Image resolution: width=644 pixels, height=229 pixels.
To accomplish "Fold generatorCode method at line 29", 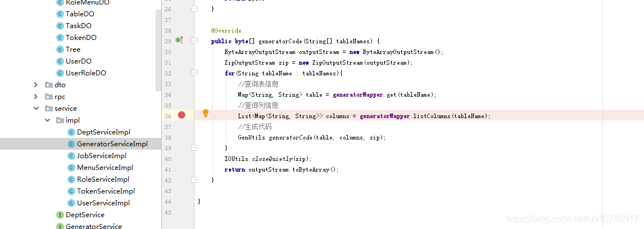I will click(x=194, y=41).
